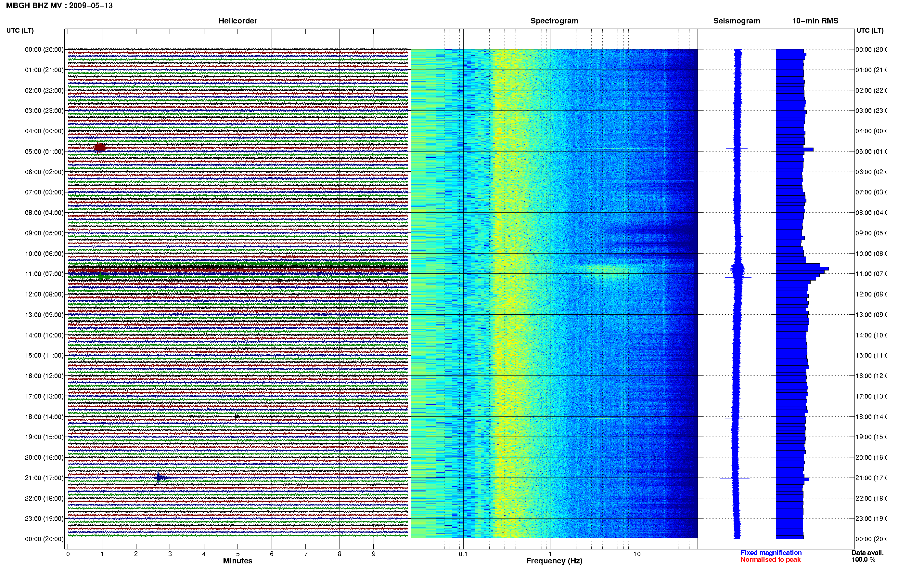Screen dimensions: 924x578
Task: Click the '04:00 (00:00)' left time label
Action: point(44,131)
